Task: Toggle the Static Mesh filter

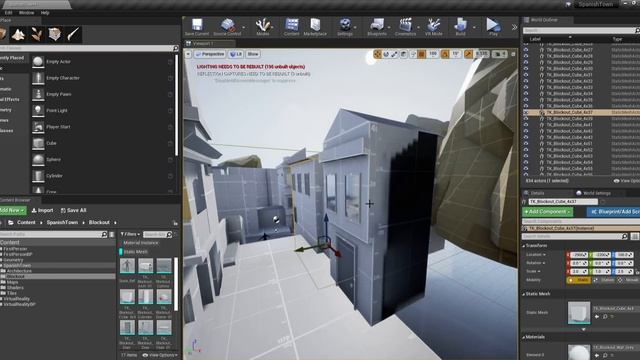Action: 135,252
